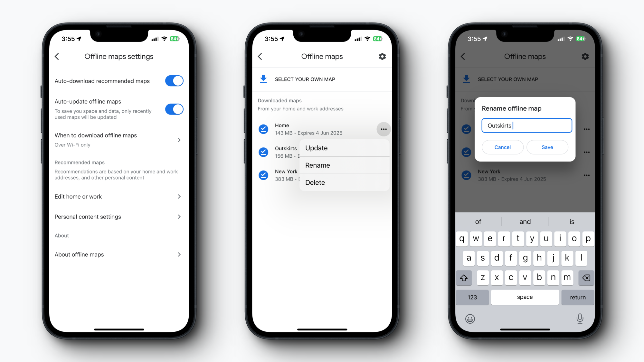Click Save in the Rename offline map dialog
This screenshot has width=644, height=362.
547,147
